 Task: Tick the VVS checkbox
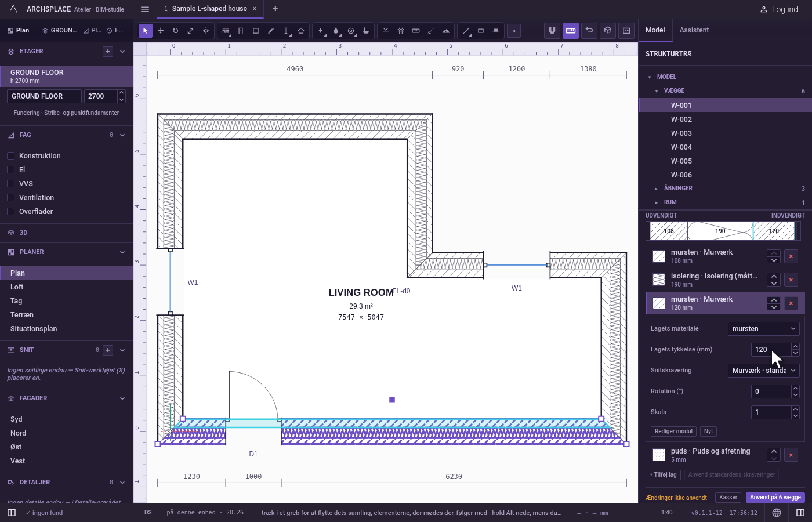10,183
